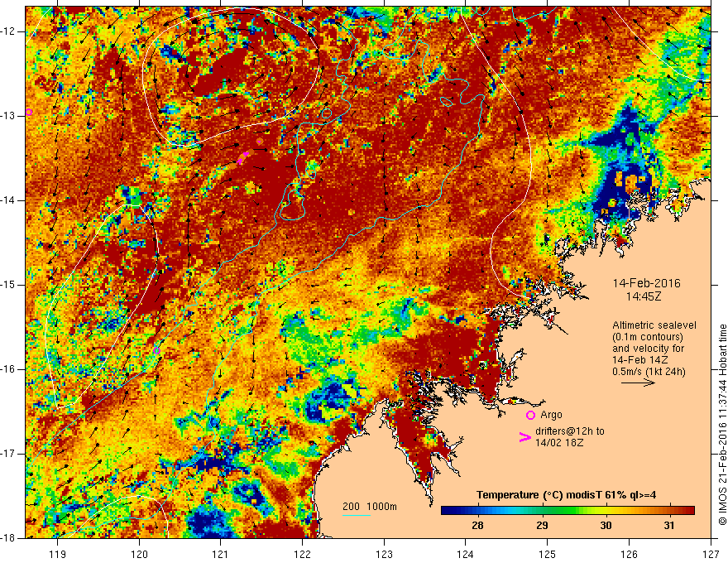This screenshot has width=728, height=563.
Task: Click the '-13' latitude axis label
Action: (x=8, y=116)
